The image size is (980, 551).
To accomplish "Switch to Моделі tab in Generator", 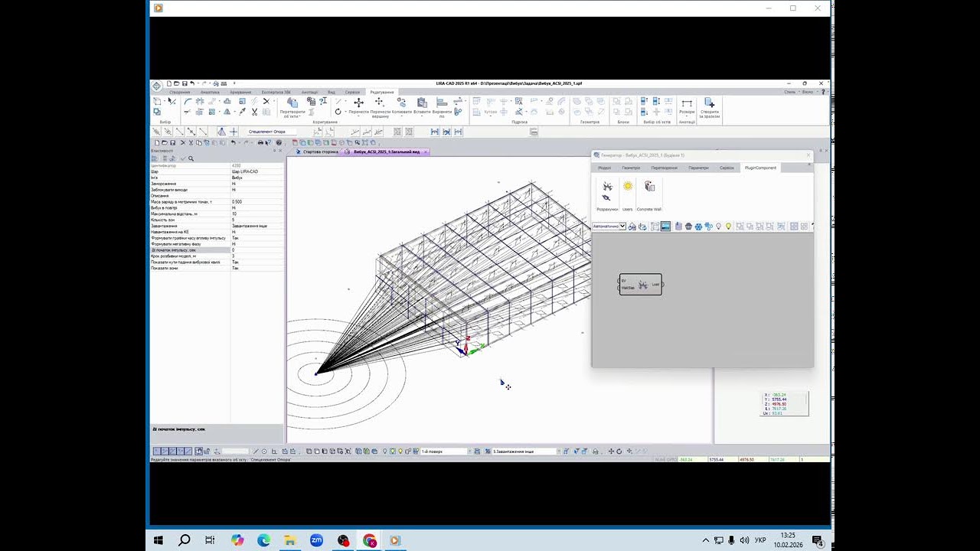I will pos(605,168).
